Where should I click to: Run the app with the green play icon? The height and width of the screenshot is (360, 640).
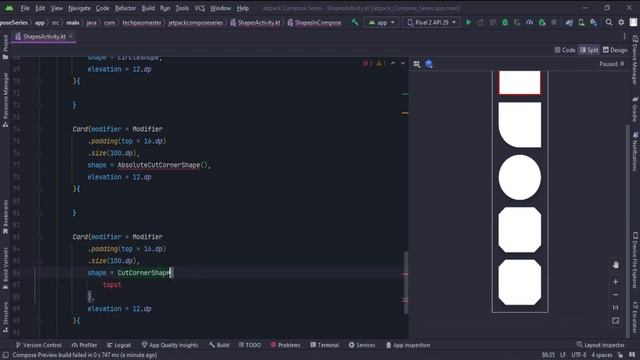pos(468,22)
